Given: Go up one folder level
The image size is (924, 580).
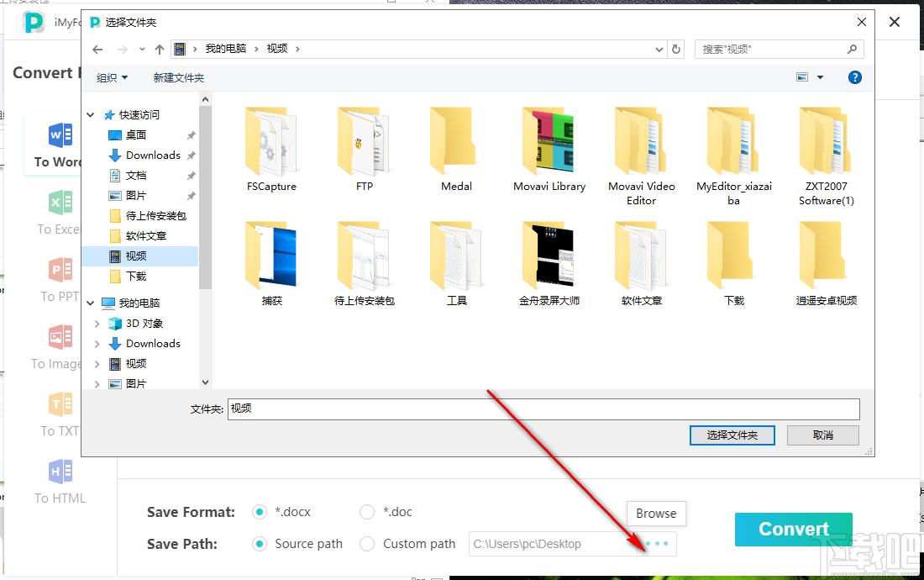Looking at the screenshot, I should click(x=159, y=50).
